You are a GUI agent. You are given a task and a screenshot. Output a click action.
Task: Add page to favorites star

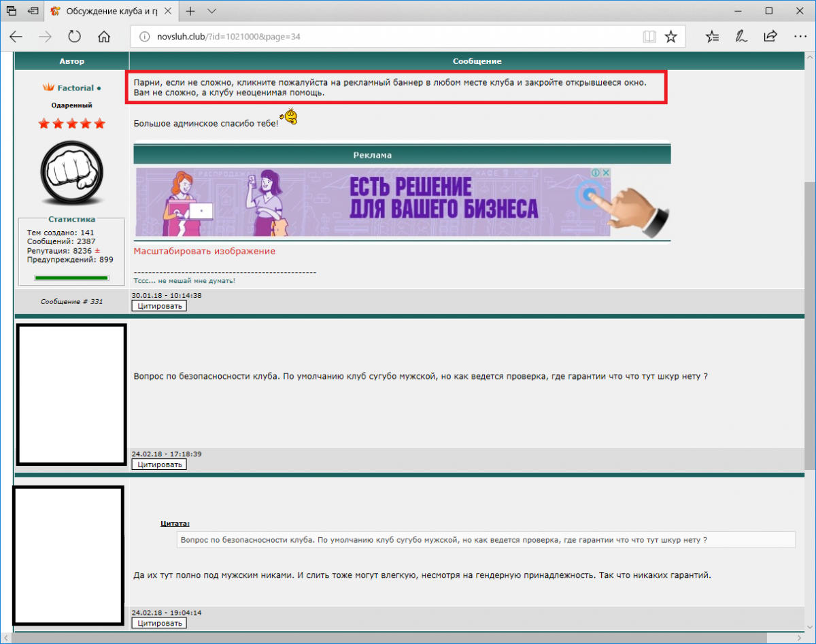tap(670, 37)
